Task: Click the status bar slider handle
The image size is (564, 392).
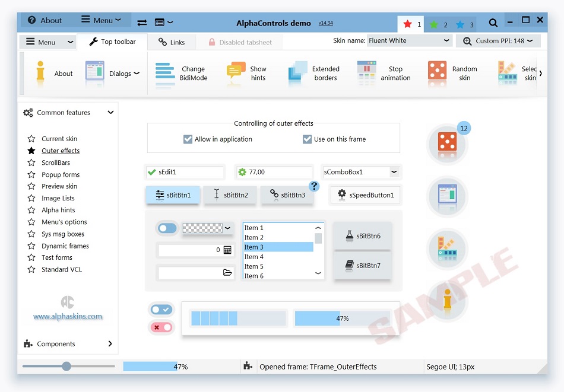Action: coord(66,366)
